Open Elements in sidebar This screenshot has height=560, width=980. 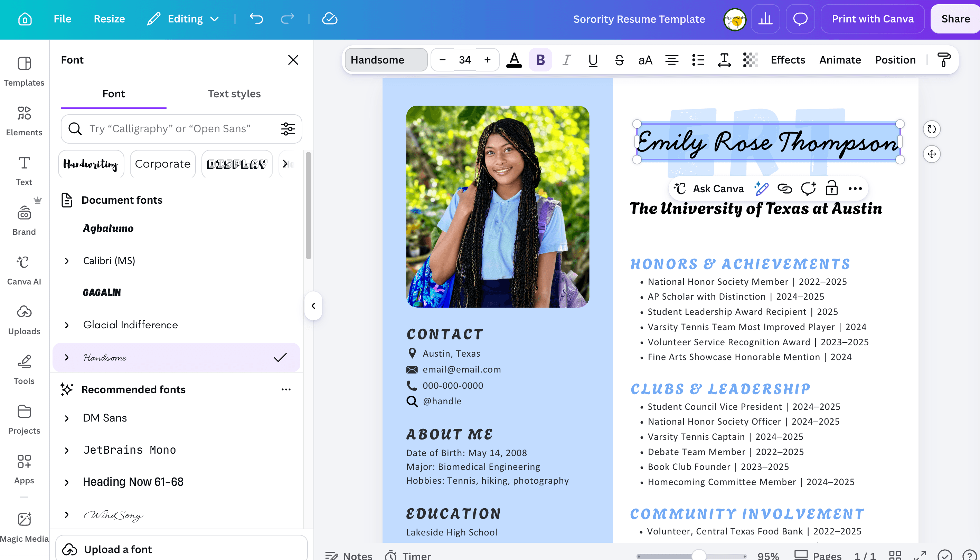click(x=24, y=121)
